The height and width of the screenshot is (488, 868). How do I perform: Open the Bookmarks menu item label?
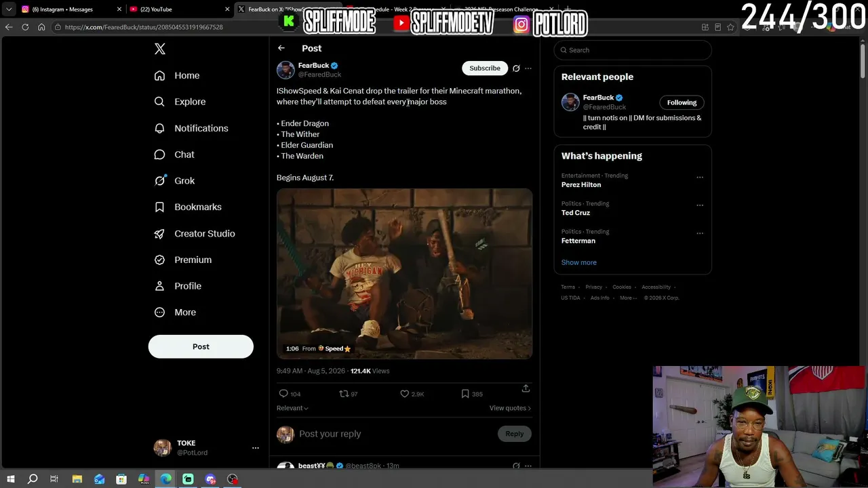[x=198, y=207]
